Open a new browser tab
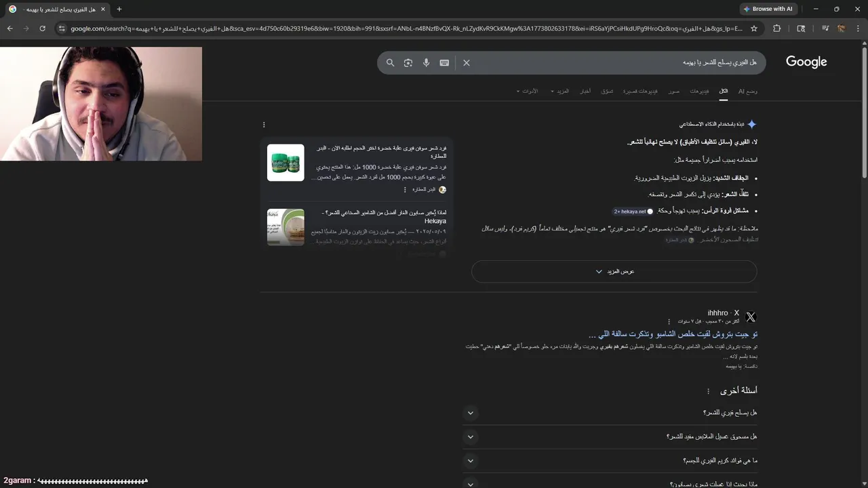The width and height of the screenshot is (868, 488). (x=119, y=9)
